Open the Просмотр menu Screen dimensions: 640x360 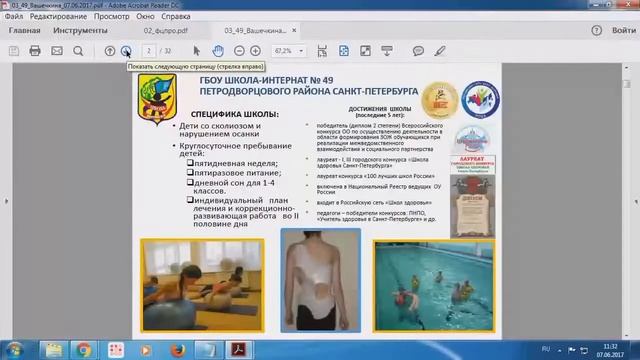click(x=111, y=17)
